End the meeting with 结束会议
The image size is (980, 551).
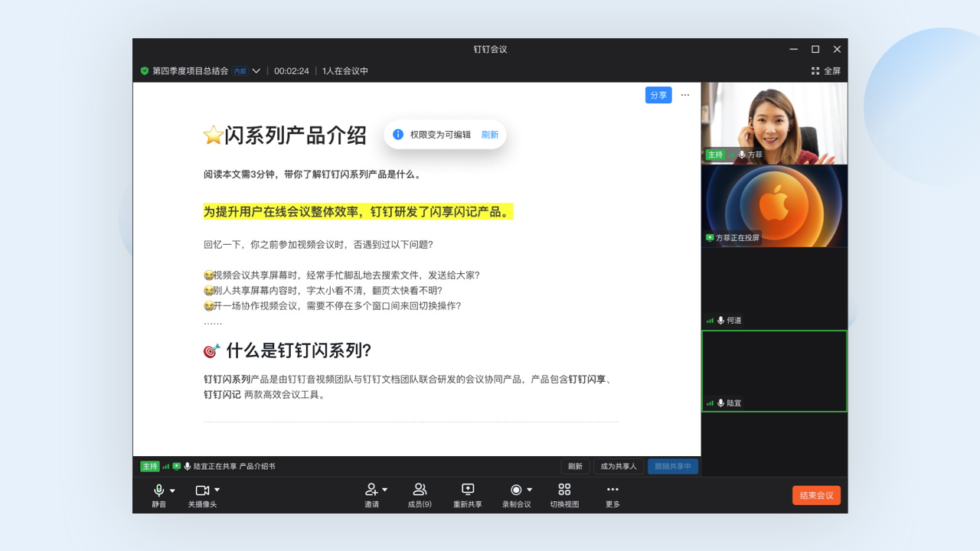pyautogui.click(x=816, y=495)
